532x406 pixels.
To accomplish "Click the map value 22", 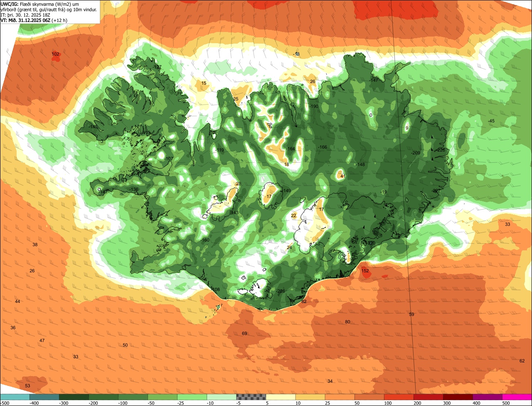I will 294,216.
